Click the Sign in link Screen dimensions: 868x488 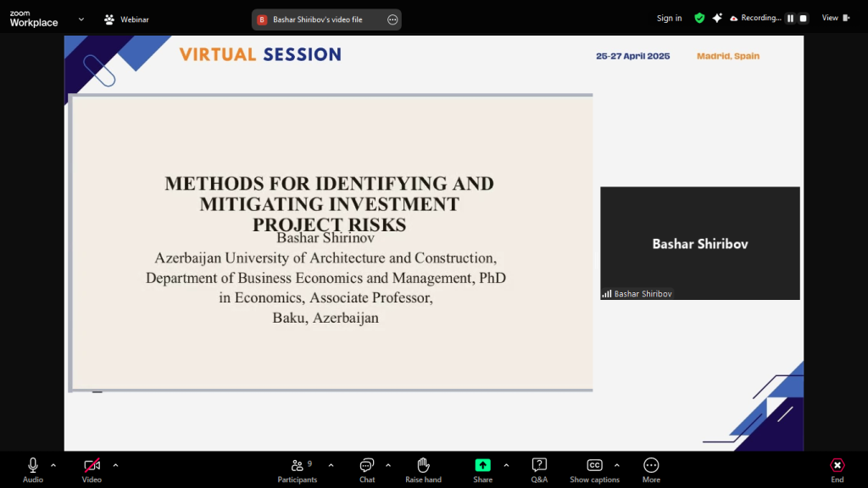pyautogui.click(x=669, y=19)
